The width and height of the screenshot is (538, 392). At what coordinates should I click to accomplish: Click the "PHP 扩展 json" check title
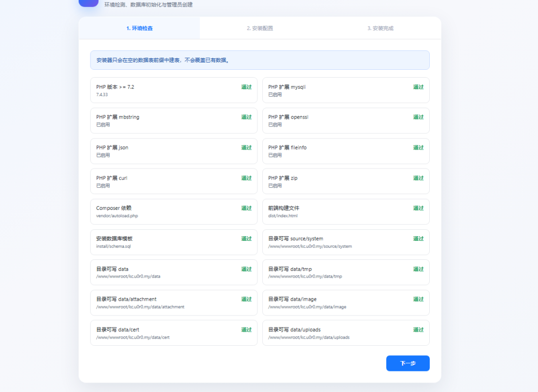tap(112, 147)
